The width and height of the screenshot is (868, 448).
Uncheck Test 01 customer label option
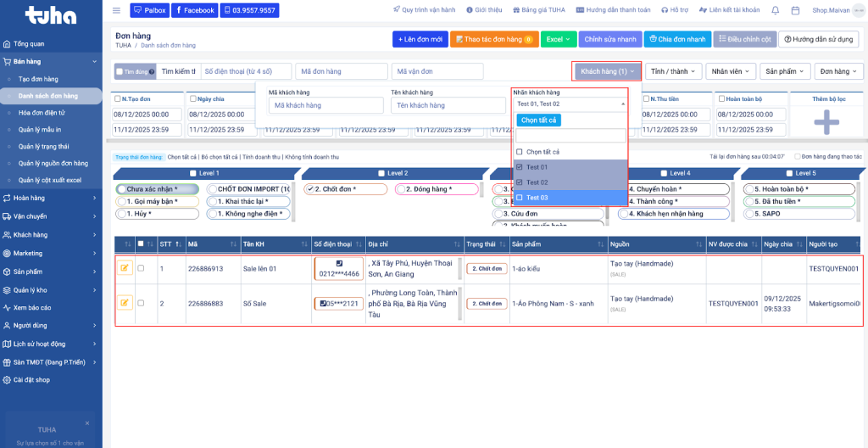click(x=520, y=167)
